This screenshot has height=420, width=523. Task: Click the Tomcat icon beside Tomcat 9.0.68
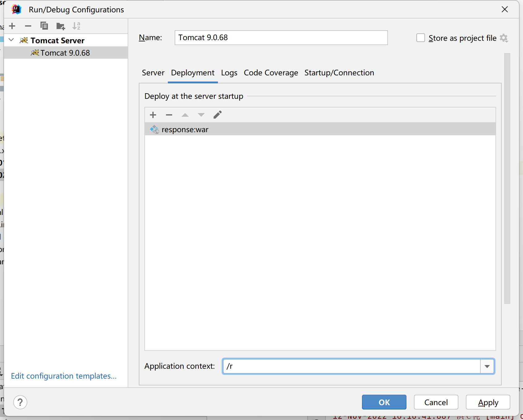(x=35, y=52)
